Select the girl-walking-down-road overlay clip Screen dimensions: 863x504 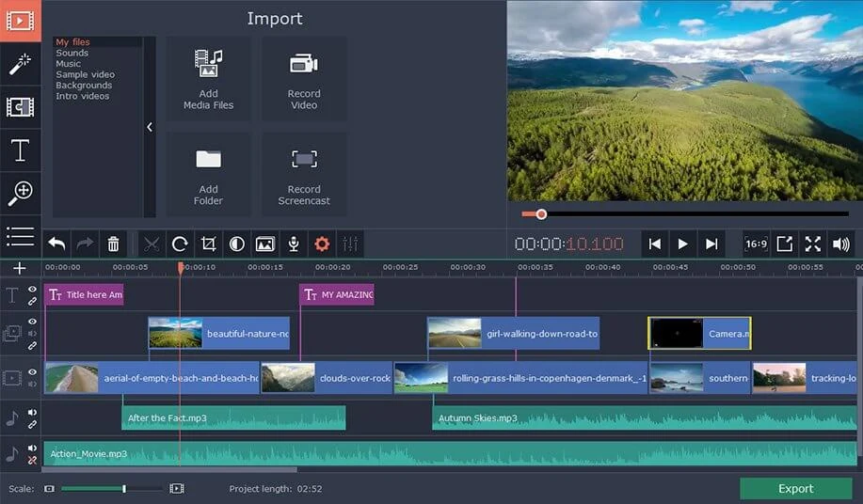click(514, 333)
